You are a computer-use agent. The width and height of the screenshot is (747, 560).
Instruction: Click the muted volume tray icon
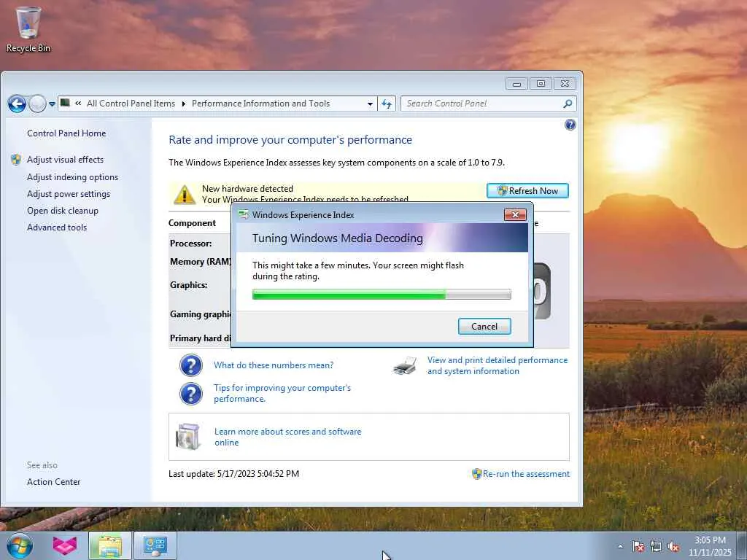tap(673, 546)
